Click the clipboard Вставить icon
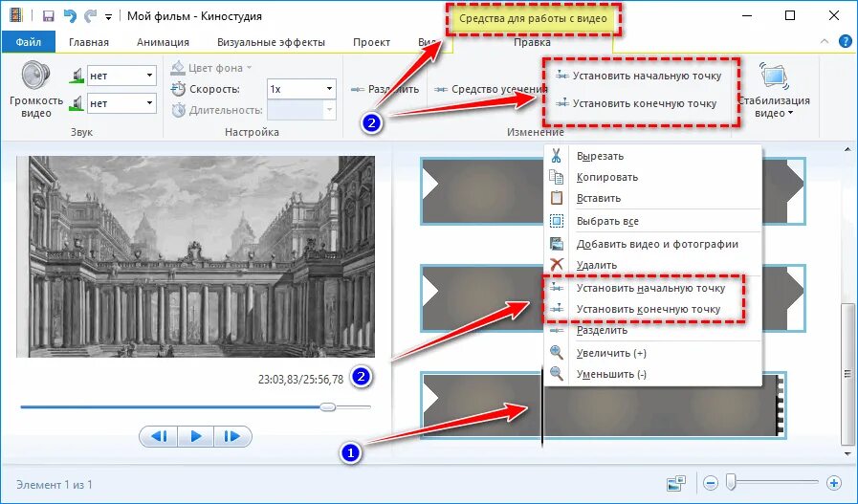 tap(557, 198)
